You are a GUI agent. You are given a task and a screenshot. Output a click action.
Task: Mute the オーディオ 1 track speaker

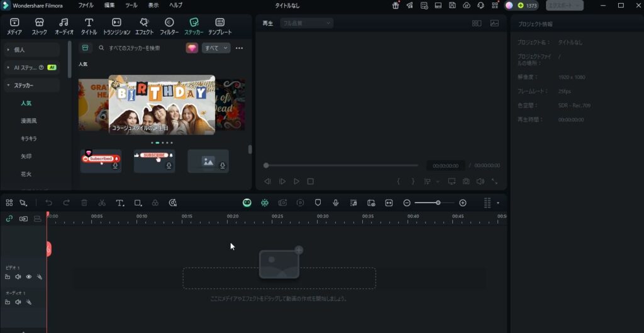pyautogui.click(x=18, y=302)
